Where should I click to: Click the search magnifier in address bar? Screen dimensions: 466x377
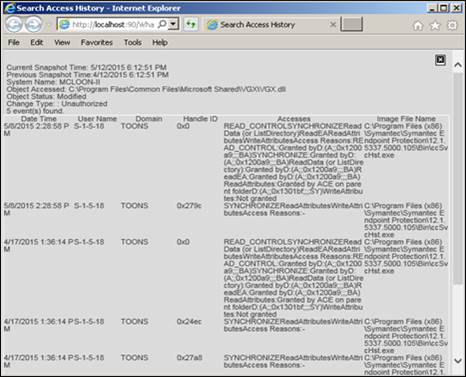coord(162,24)
